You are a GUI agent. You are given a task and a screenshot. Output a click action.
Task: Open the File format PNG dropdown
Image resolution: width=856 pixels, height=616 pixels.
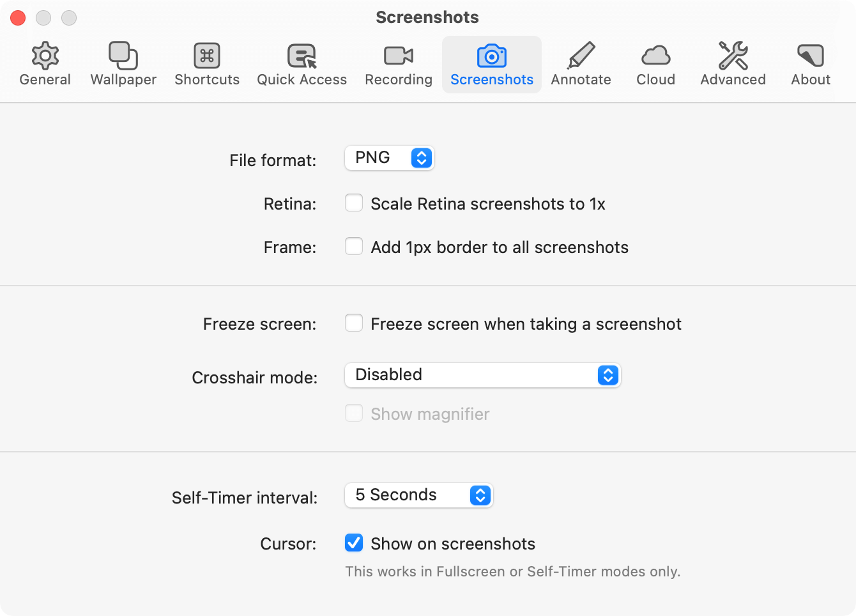coord(389,158)
